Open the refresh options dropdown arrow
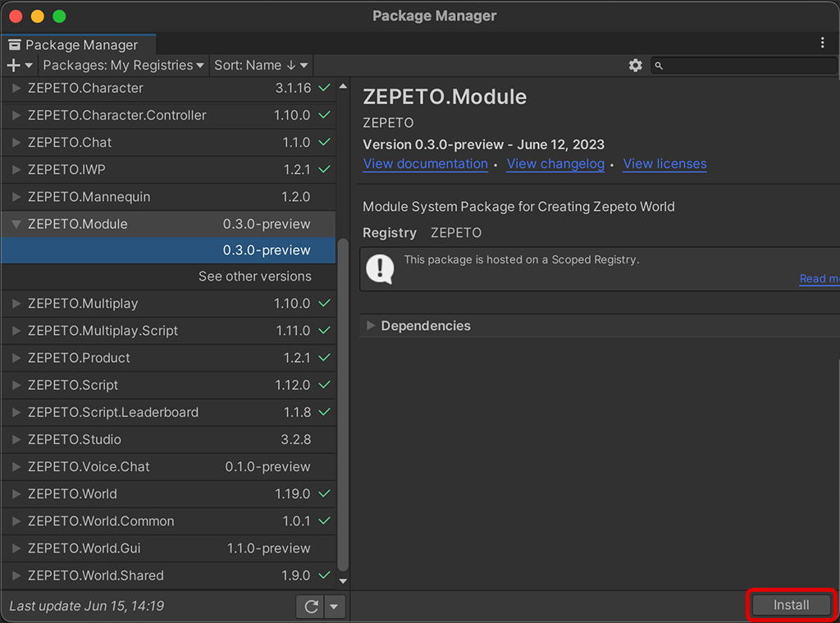840x623 pixels. [334, 607]
